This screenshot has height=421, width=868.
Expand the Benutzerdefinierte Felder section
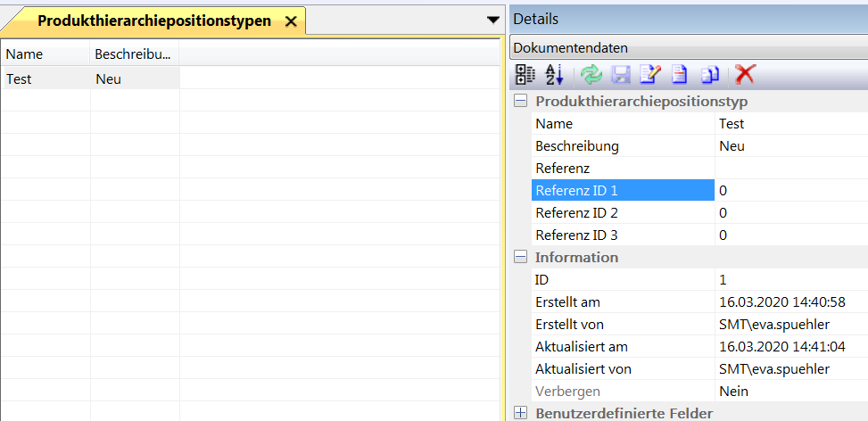(x=521, y=413)
